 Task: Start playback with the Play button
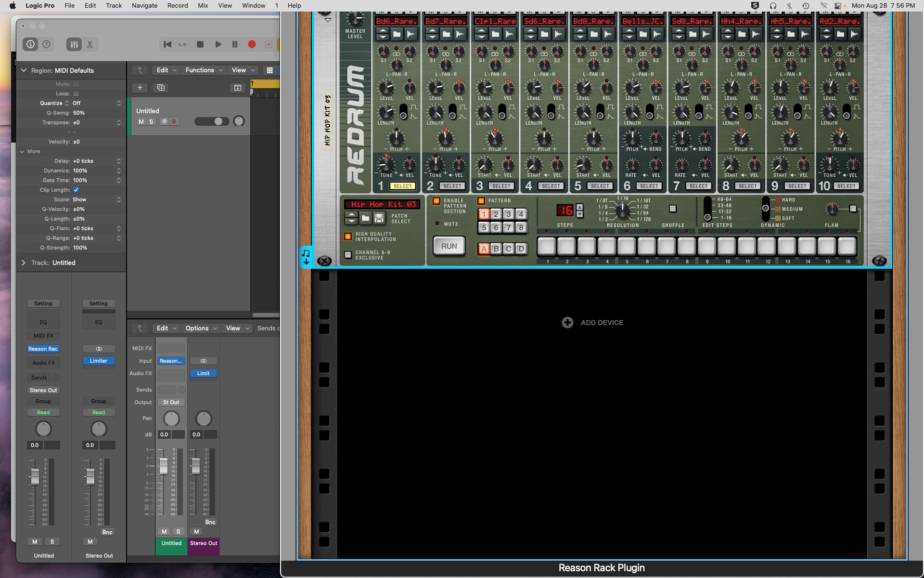pos(218,44)
